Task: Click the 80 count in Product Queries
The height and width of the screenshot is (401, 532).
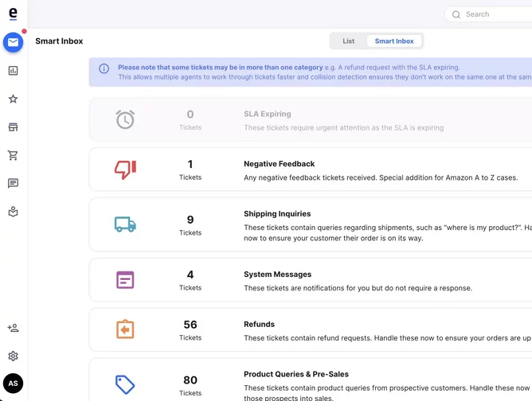Action: tap(190, 380)
